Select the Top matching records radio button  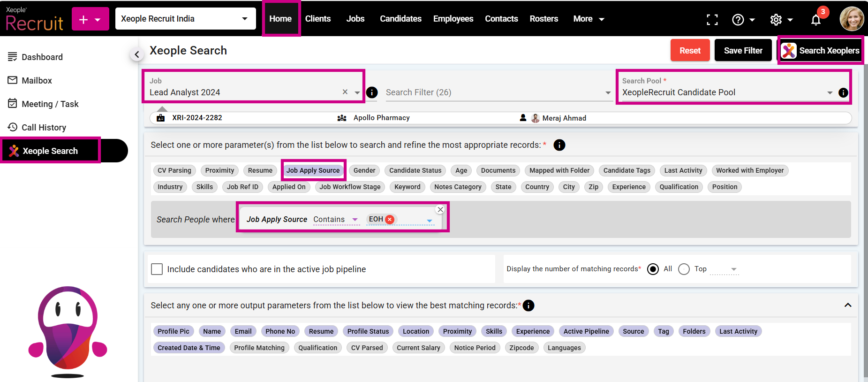(x=684, y=269)
